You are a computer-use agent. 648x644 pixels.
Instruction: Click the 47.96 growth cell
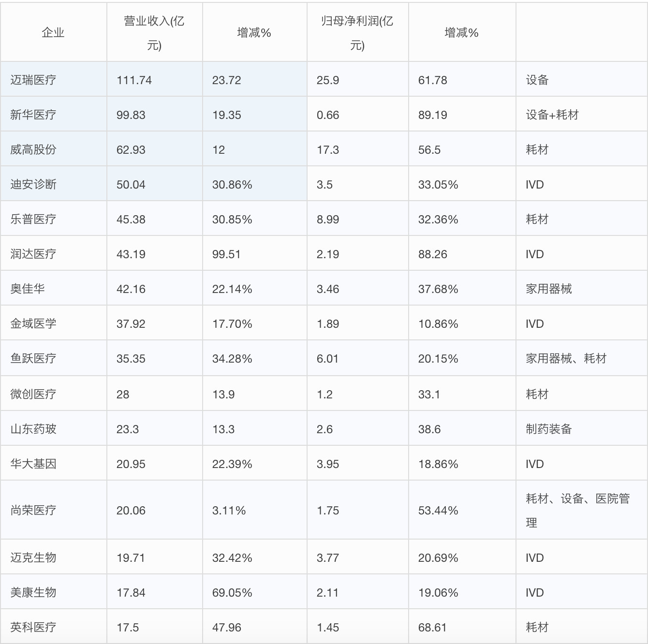pos(255,627)
